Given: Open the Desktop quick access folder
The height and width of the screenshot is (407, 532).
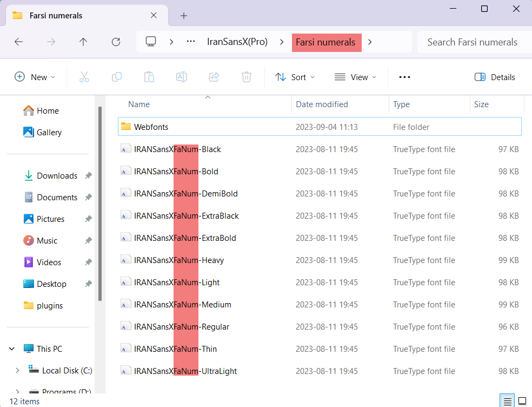Looking at the screenshot, I should (45, 284).
